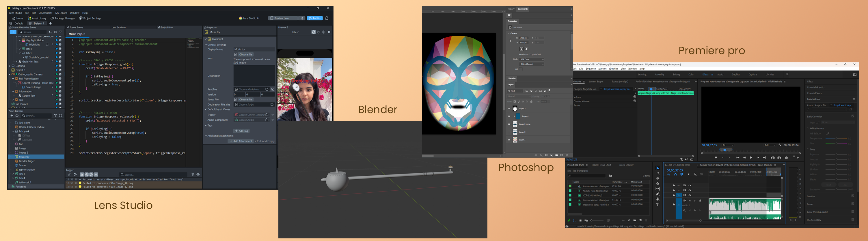The image size is (868, 241).
Task: Select the Type tool in Premiere Pro
Action: tap(657, 204)
